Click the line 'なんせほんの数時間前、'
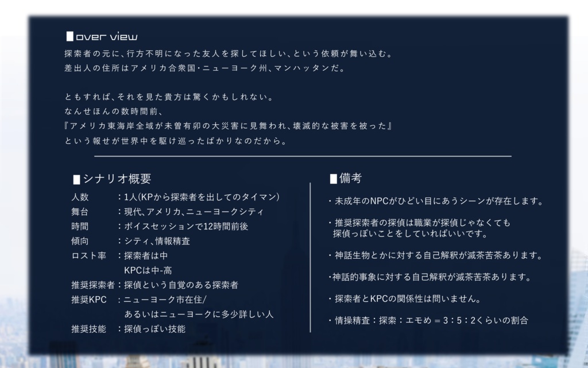The height and width of the screenshot is (368, 588). pos(114,112)
